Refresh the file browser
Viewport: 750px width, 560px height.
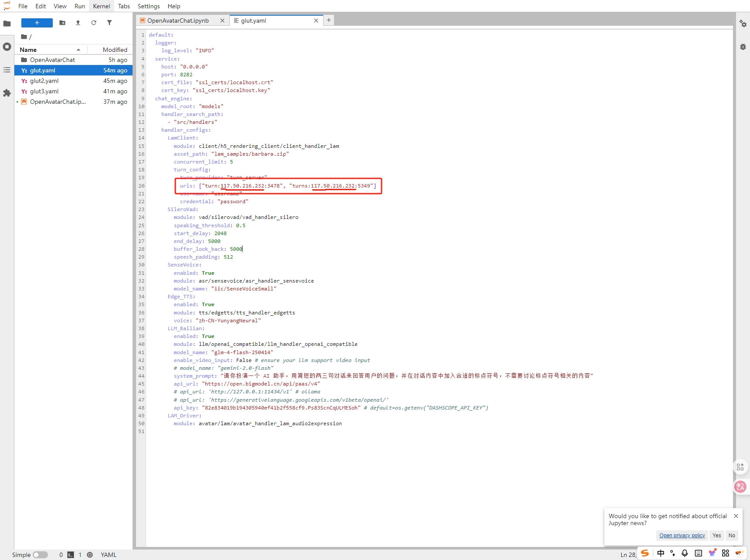pos(94,23)
